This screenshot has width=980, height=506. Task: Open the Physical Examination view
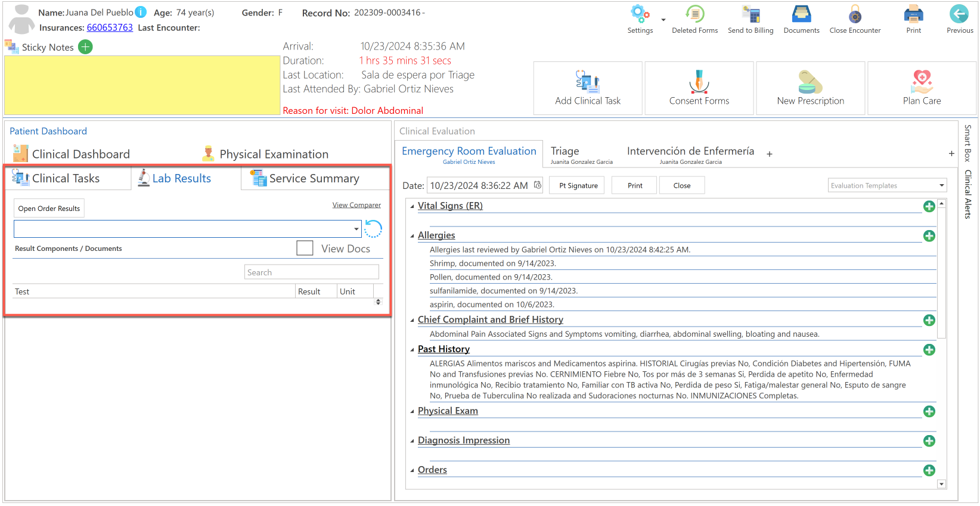click(x=265, y=154)
